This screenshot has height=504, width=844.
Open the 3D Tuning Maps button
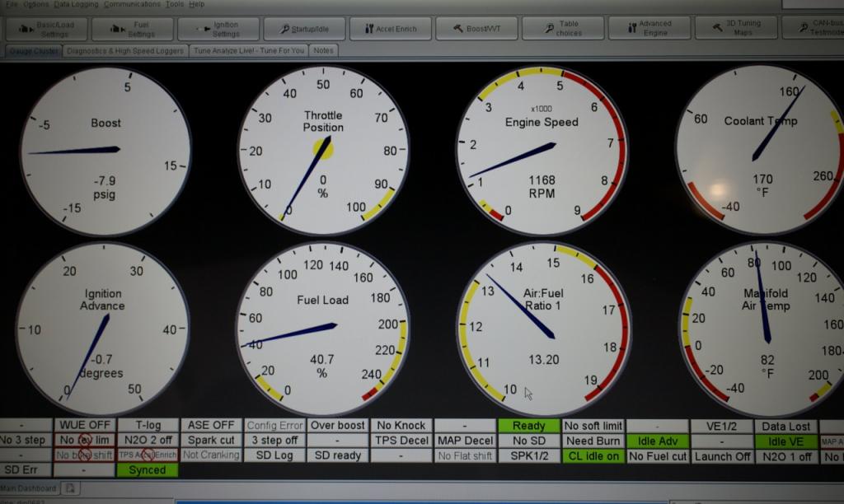[x=736, y=27]
